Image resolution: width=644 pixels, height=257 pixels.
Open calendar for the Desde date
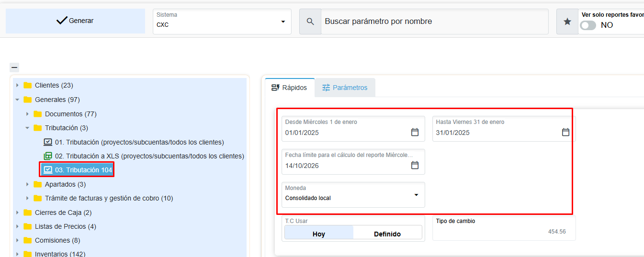(415, 132)
